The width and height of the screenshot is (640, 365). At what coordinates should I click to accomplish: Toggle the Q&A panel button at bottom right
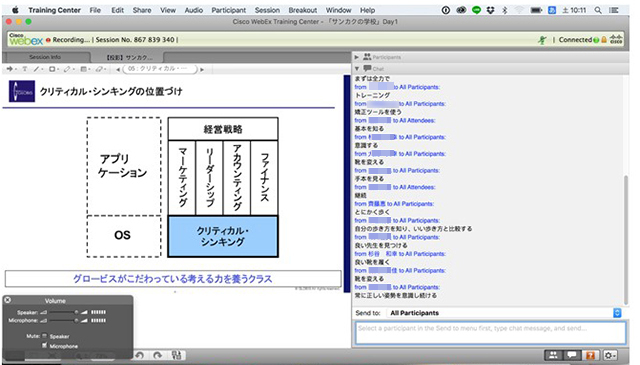(x=590, y=355)
